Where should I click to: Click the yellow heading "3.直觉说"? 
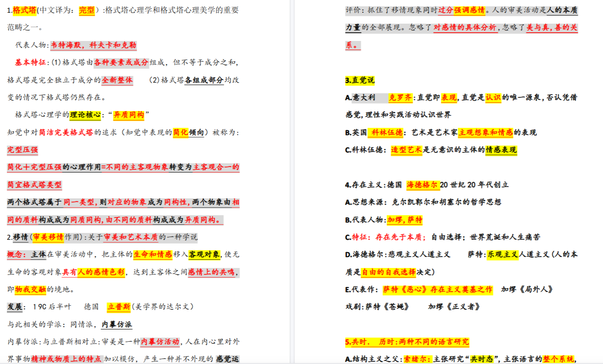360,81
